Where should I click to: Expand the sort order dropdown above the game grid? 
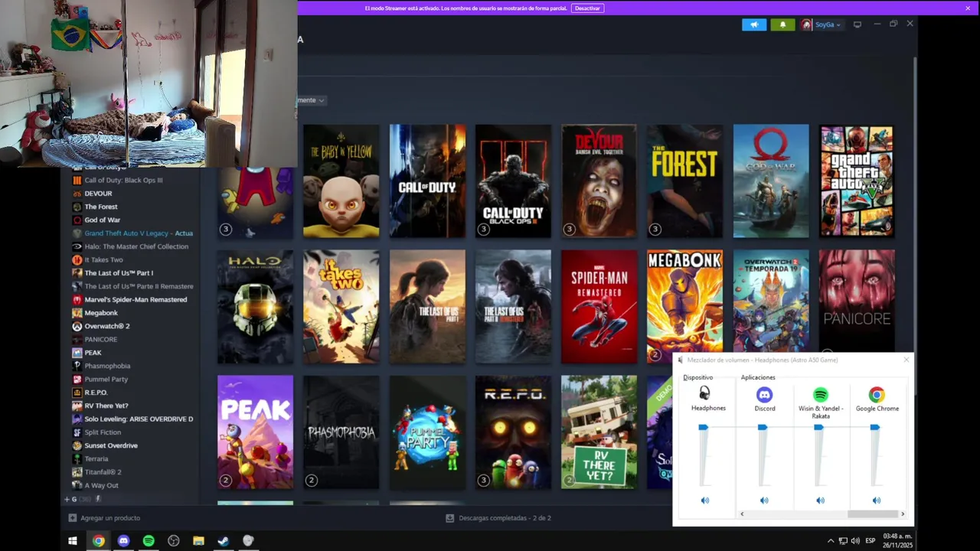pos(312,100)
